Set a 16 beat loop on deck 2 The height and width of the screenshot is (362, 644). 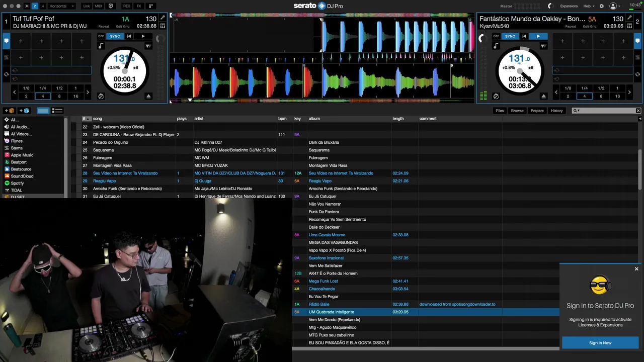coord(617,96)
